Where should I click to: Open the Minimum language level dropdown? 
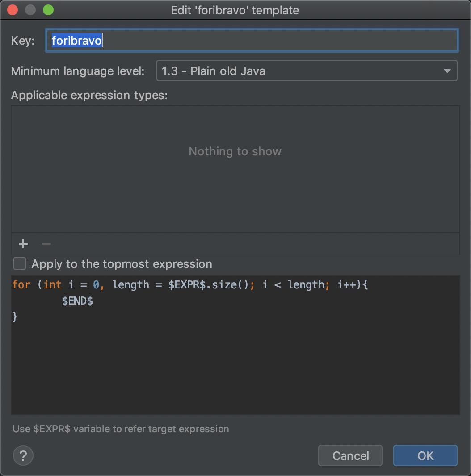tap(307, 71)
